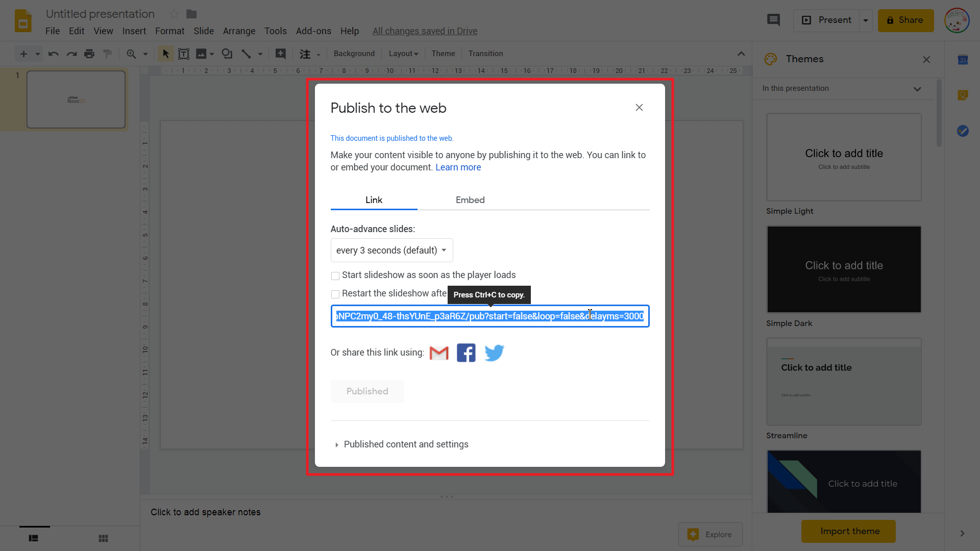Open auto-advance slides dropdown
The width and height of the screenshot is (980, 551).
391,251
